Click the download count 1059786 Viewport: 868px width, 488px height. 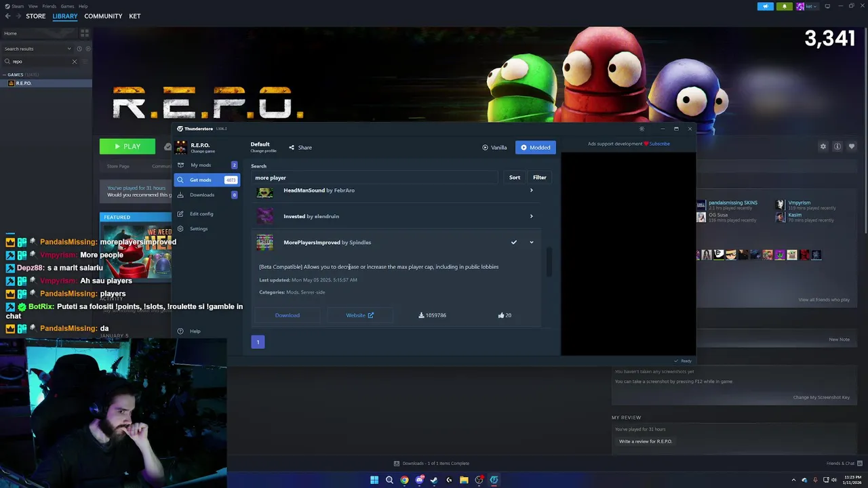click(x=432, y=315)
